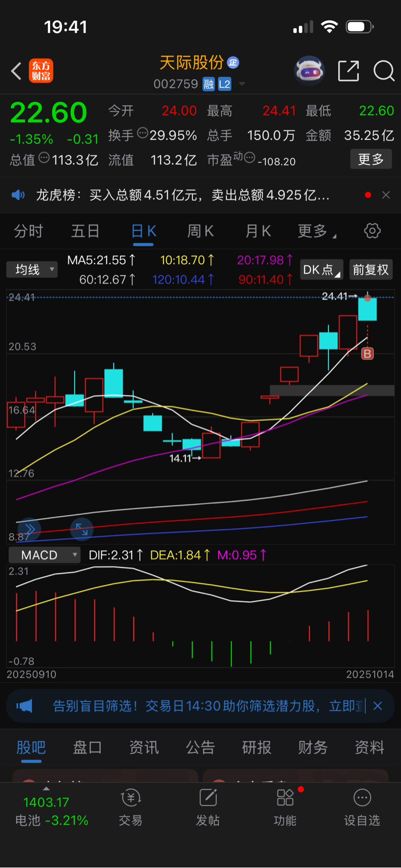This screenshot has width=401, height=868.
Task: Tap the end date 20251014
Action: tap(370, 674)
